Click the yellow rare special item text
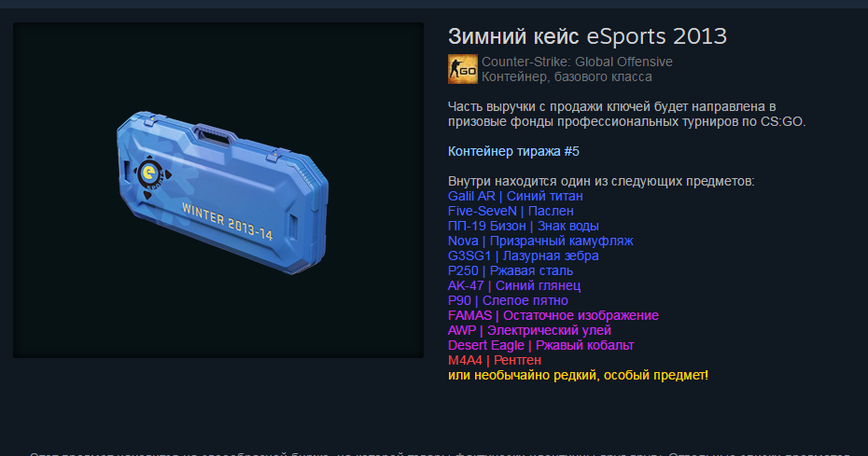Viewport: 868px width, 456px height. [x=578, y=375]
